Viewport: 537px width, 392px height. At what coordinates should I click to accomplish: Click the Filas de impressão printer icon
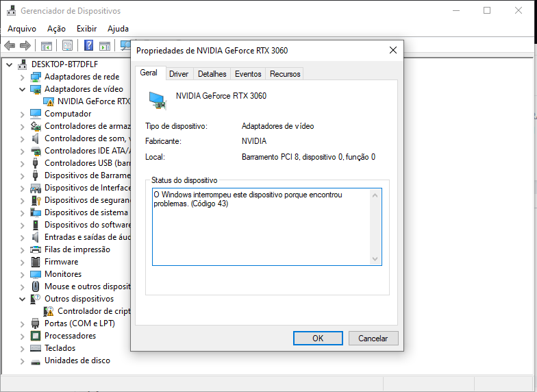tap(36, 249)
